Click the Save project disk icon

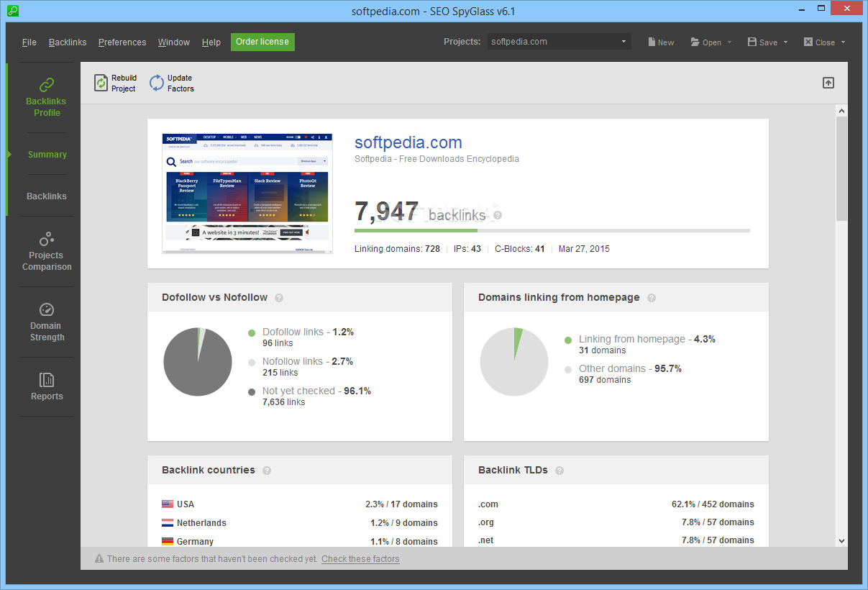click(x=752, y=42)
